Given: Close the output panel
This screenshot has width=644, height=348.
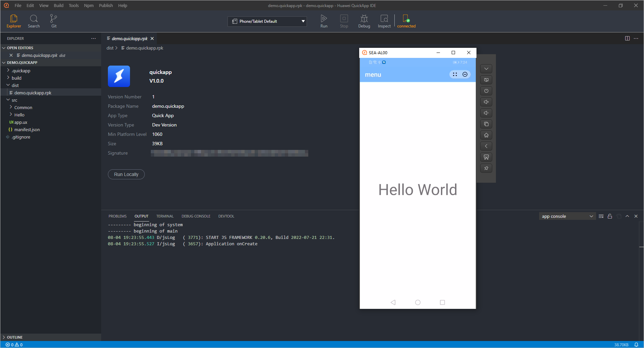Looking at the screenshot, I should click(636, 216).
